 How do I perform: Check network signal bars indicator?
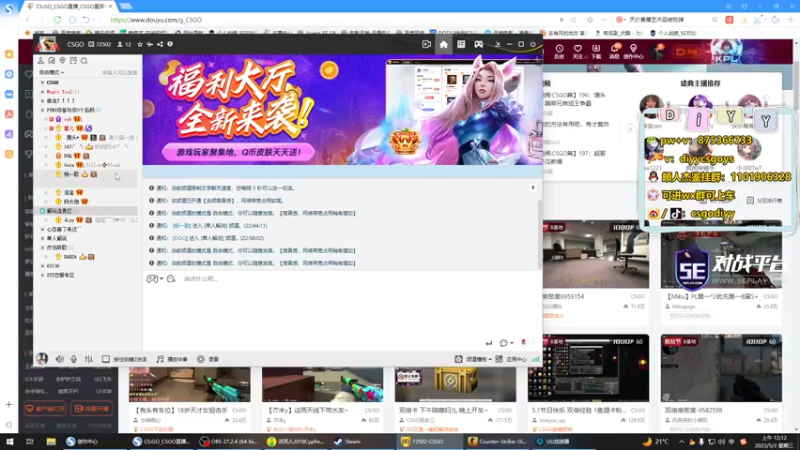pos(535,359)
